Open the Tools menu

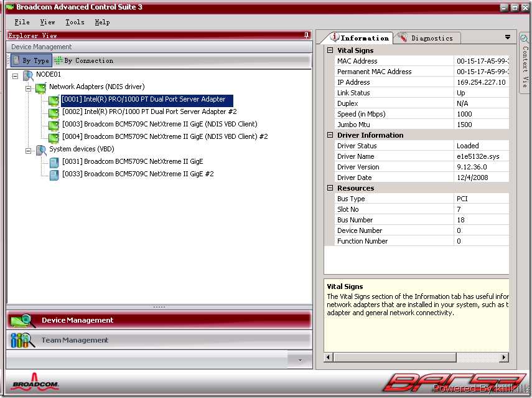(x=75, y=22)
